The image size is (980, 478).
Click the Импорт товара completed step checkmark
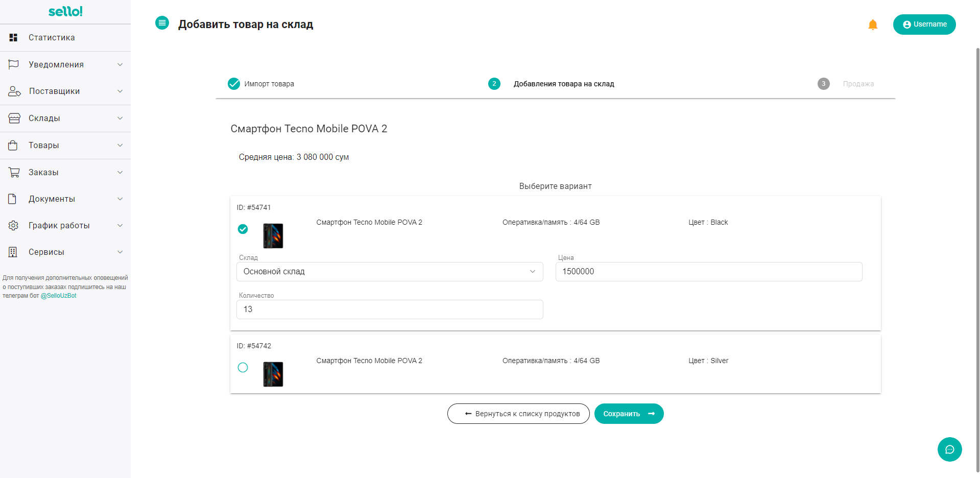(234, 84)
